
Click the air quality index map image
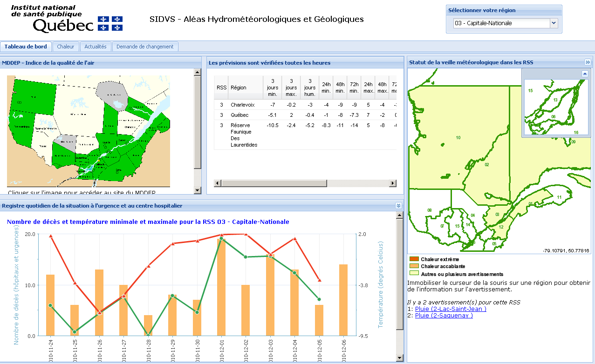89,131
